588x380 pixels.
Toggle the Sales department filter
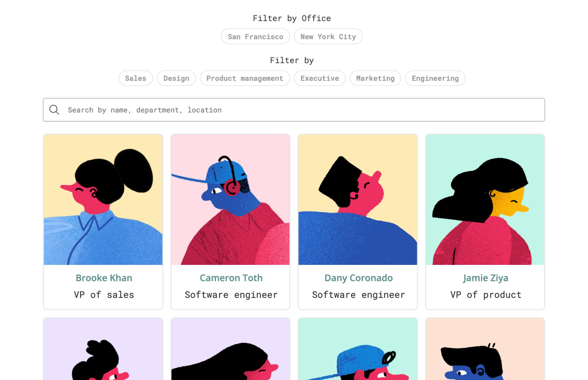click(x=135, y=78)
